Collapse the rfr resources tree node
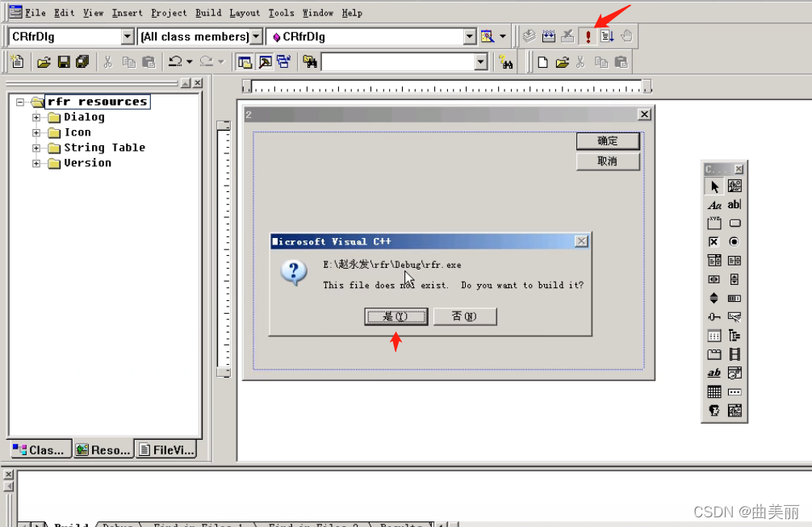This screenshot has height=527, width=812. tap(20, 102)
